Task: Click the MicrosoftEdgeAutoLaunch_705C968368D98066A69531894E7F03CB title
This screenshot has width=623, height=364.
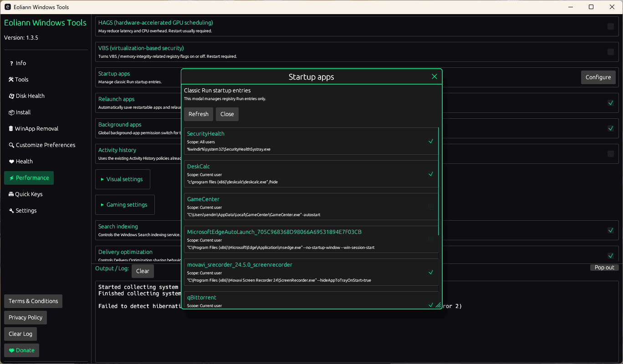Action: pos(274,232)
